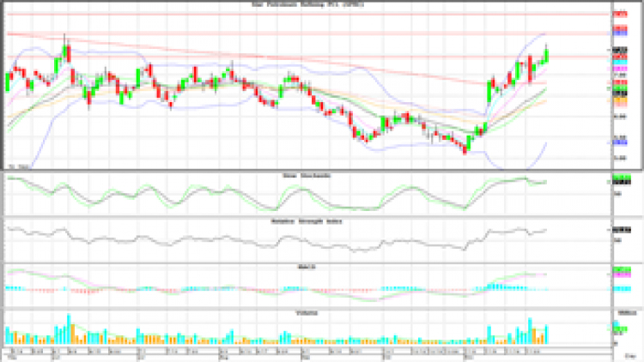This screenshot has height=362, width=644.
Task: Click the blue price label near bottom of price axis
Action: pyautogui.click(x=617, y=144)
